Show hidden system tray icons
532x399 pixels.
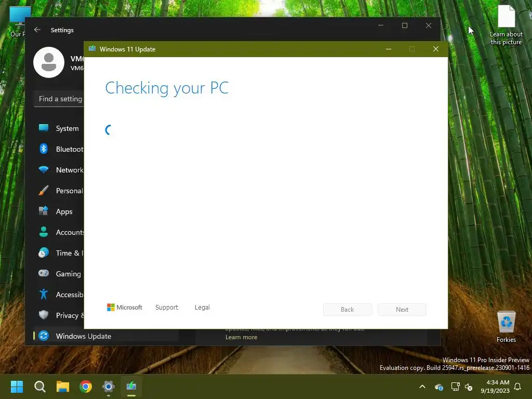click(422, 387)
